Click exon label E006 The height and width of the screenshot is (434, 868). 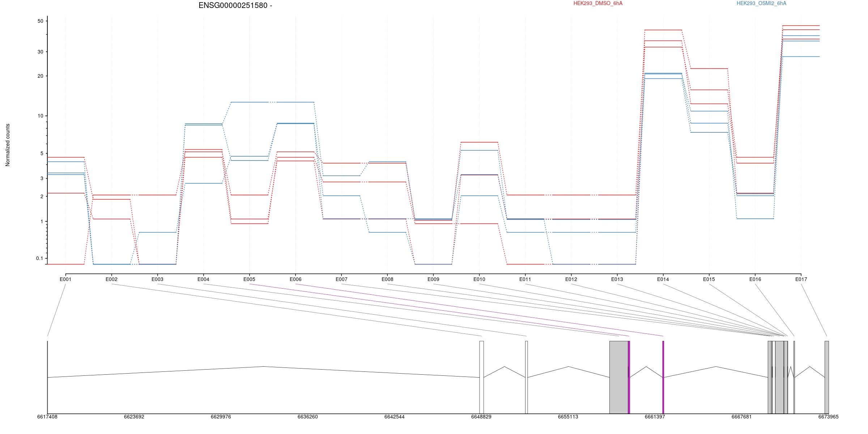point(295,279)
